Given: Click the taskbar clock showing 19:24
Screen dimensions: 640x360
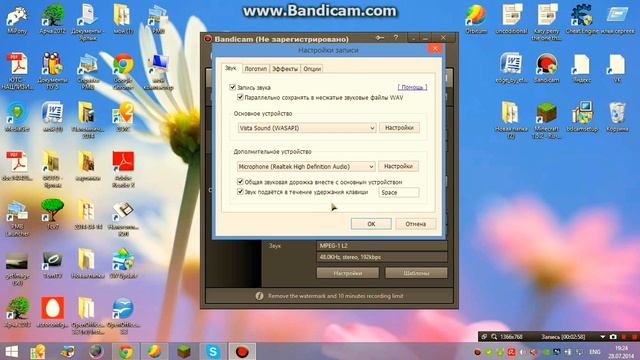Looking at the screenshot, I should pos(621,352).
